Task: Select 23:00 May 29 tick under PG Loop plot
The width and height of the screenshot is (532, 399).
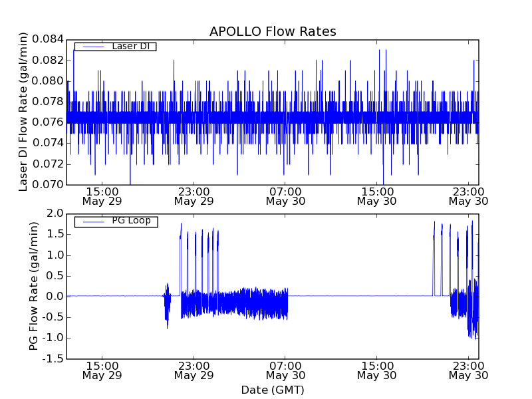Action: coord(194,370)
